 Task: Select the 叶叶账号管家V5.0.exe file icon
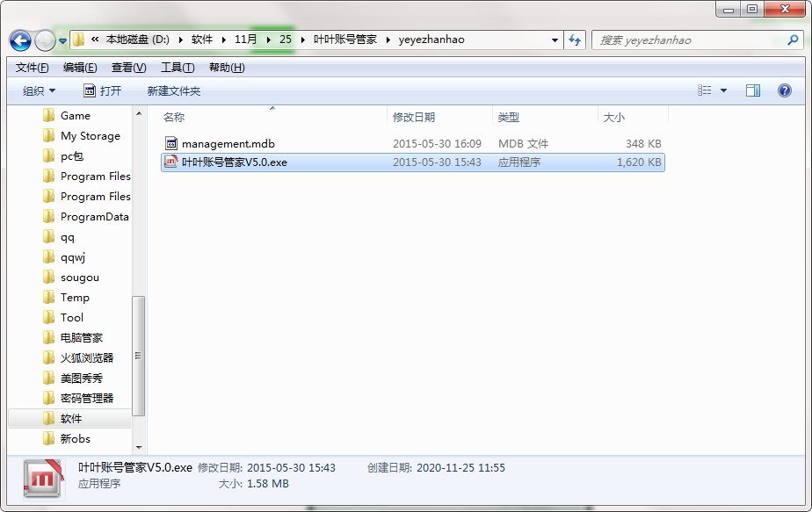pos(171,162)
